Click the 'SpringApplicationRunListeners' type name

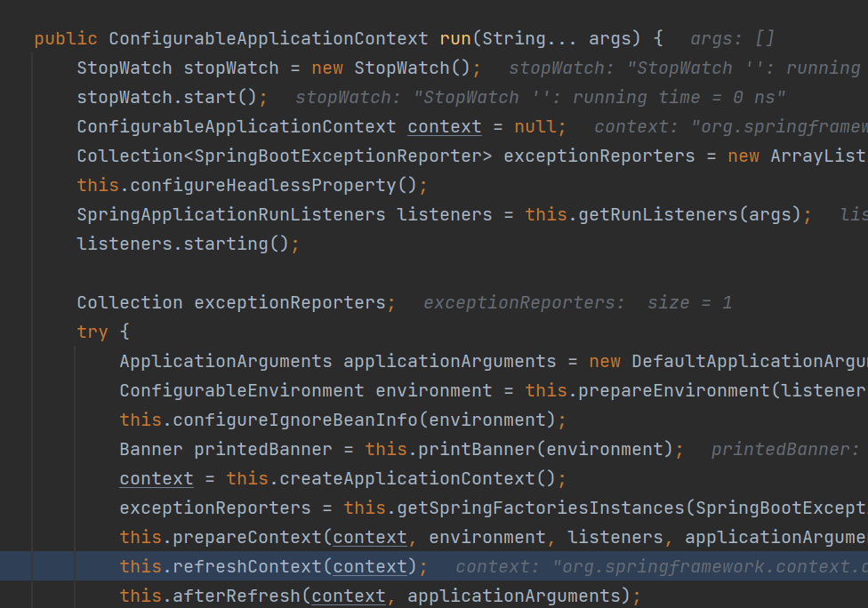231,214
